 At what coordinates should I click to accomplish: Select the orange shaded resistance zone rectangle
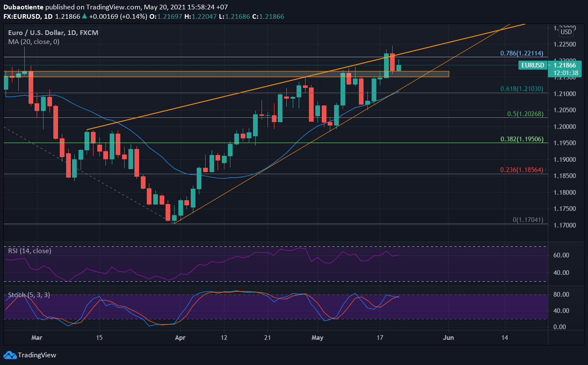click(226, 74)
